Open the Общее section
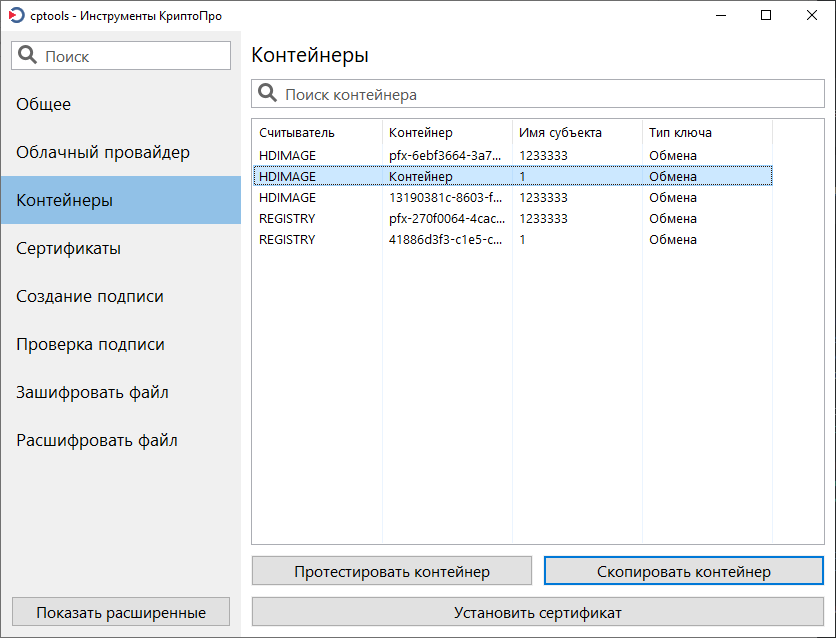This screenshot has height=638, width=836. (44, 104)
